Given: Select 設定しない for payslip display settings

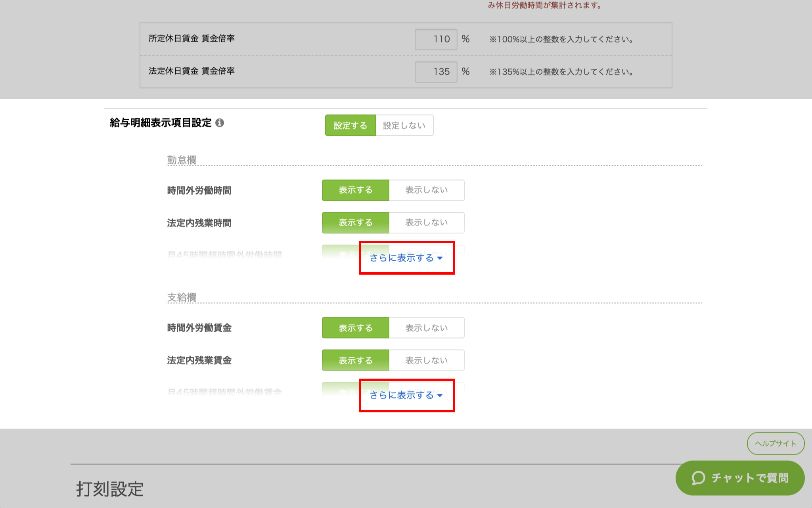Looking at the screenshot, I should tap(404, 125).
